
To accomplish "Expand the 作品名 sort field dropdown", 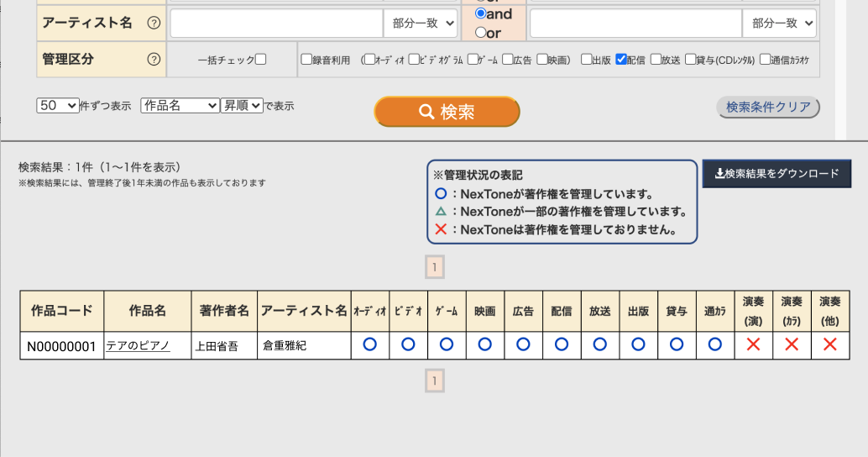I will pyautogui.click(x=180, y=106).
